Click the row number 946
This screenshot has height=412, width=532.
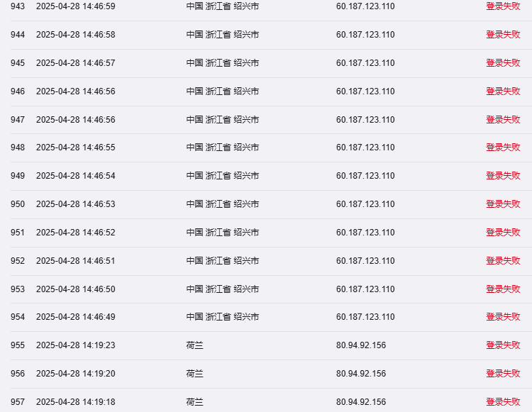(18, 91)
